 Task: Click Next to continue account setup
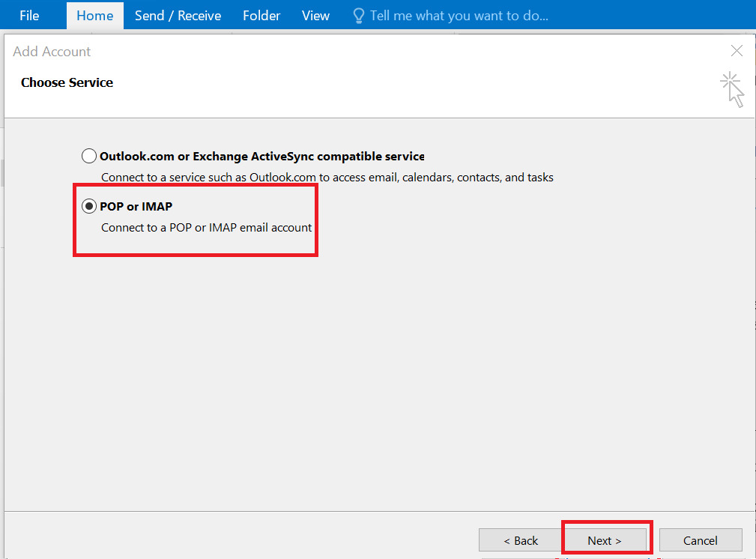(606, 540)
